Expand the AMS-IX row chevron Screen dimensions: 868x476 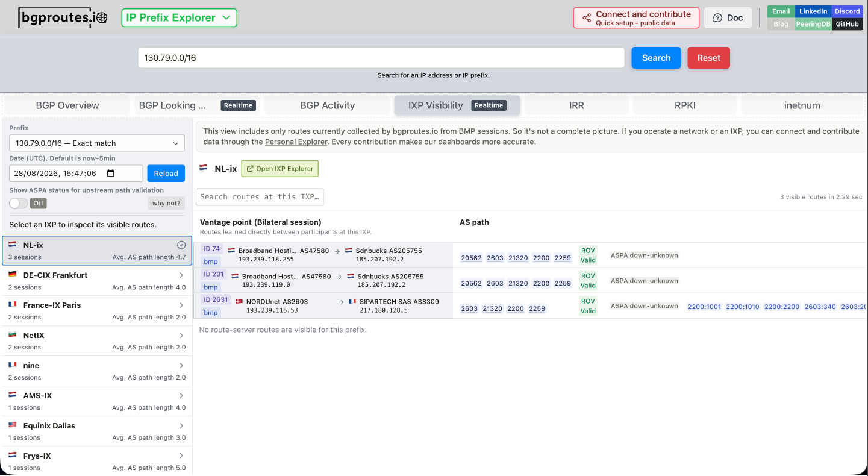click(x=181, y=396)
